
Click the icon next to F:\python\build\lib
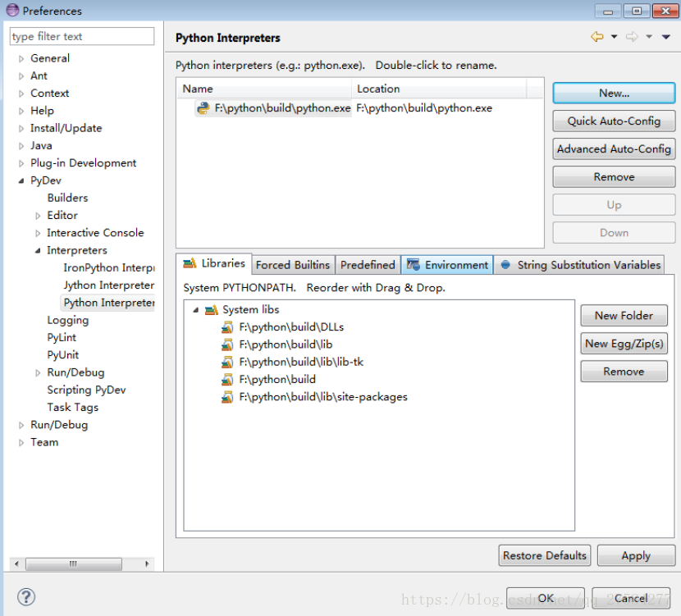pos(227,345)
